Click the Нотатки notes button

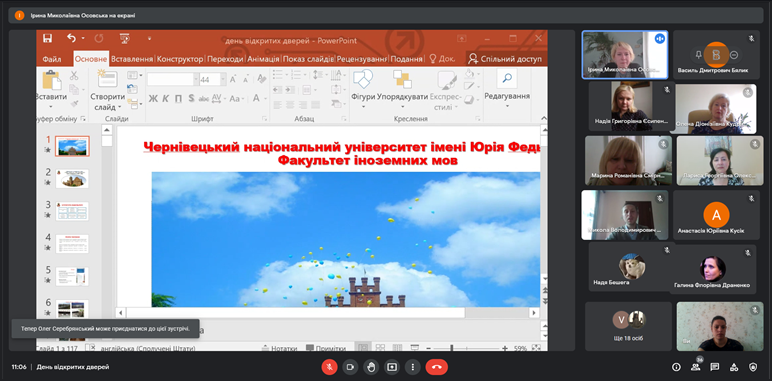pos(279,348)
